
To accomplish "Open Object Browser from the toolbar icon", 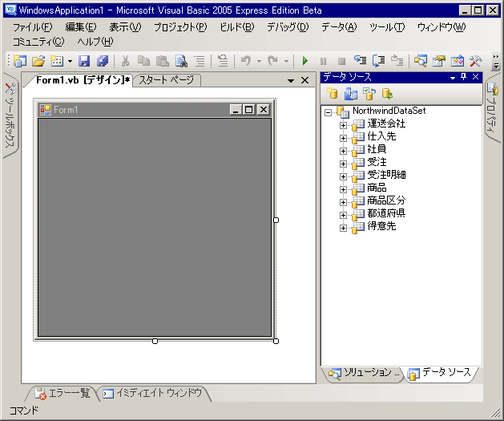I will tap(458, 60).
